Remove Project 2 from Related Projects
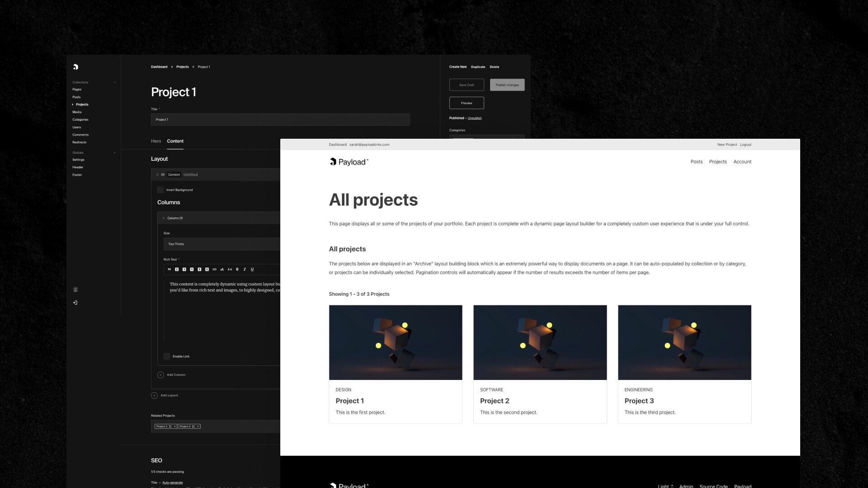Screen dimensions: 868x488 tap(175, 427)
